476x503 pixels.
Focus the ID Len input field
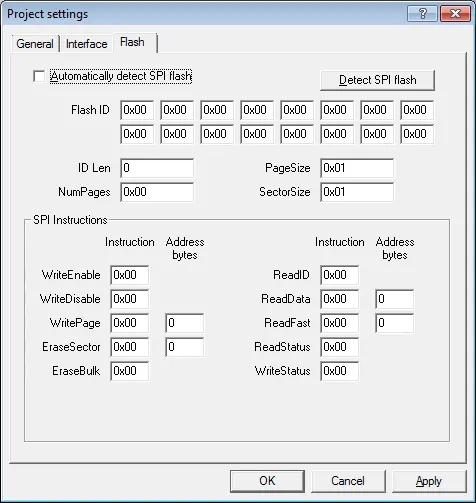pos(157,168)
